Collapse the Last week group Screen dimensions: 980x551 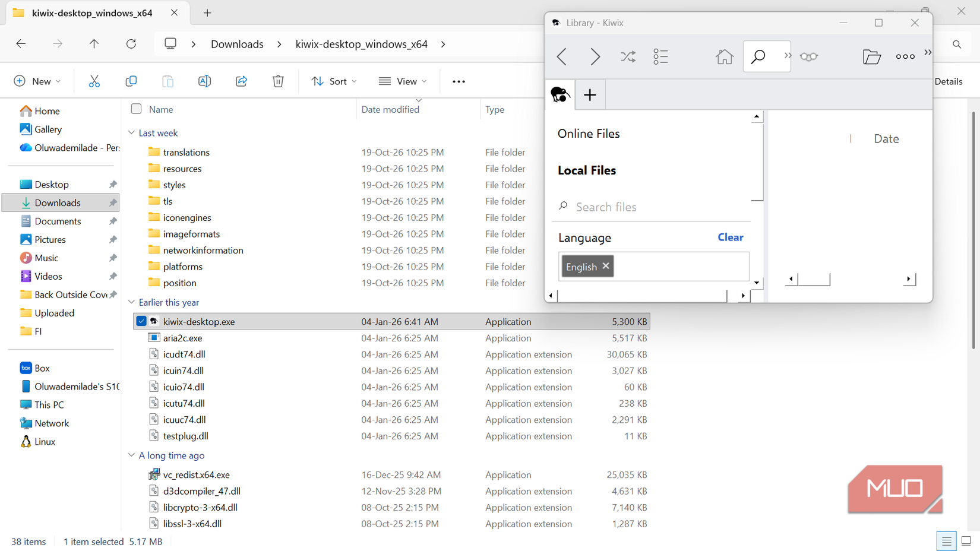click(131, 133)
